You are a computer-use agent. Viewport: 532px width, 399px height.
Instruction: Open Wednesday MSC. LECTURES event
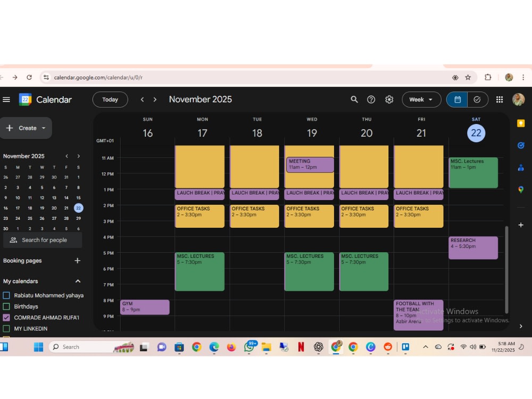pyautogui.click(x=309, y=271)
